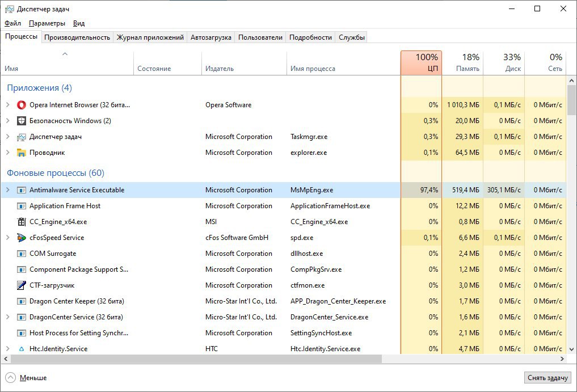Click the Dragon Center Keeper icon
The width and height of the screenshot is (577, 392).
22,301
